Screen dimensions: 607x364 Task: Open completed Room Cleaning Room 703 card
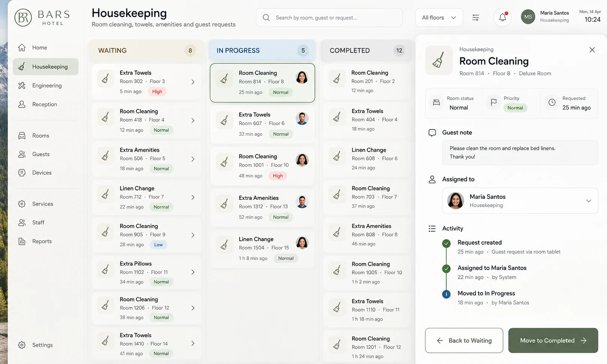[x=367, y=197]
